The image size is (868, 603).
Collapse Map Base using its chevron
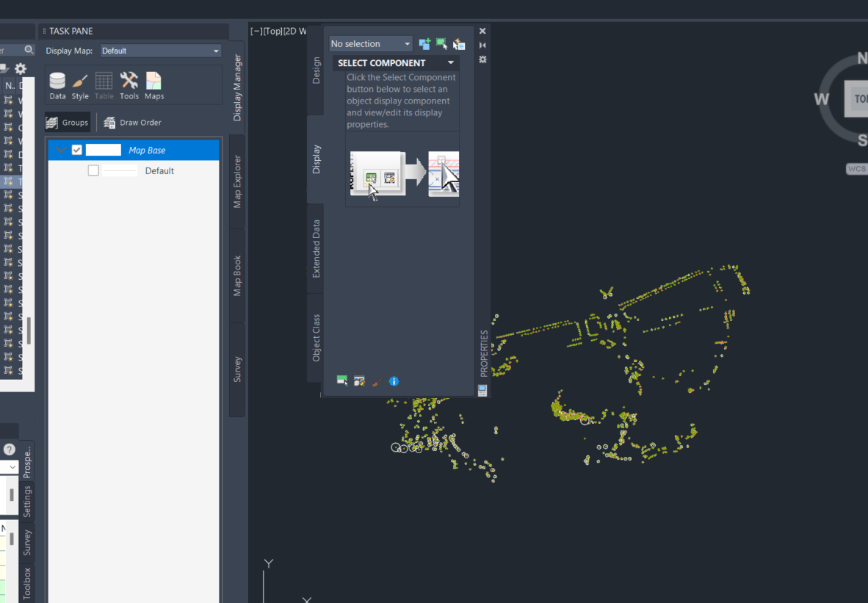click(61, 149)
